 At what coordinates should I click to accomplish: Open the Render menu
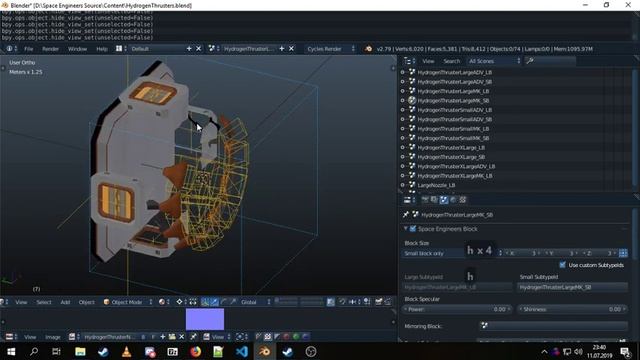51,49
